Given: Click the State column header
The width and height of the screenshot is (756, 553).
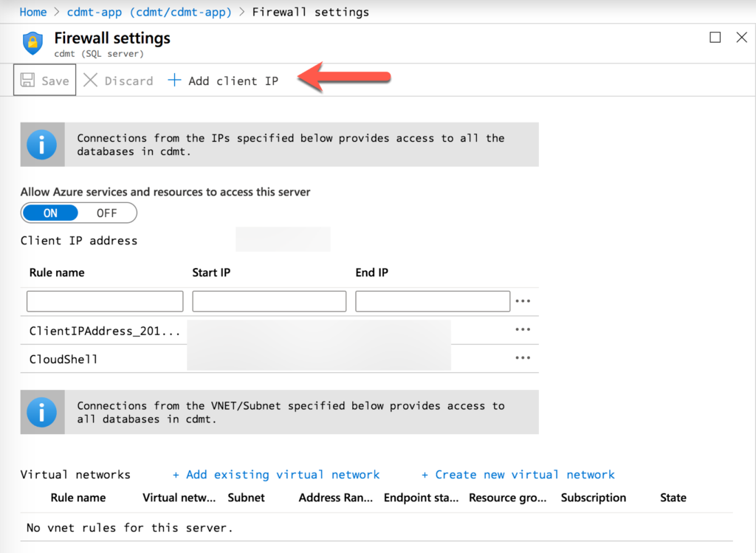Looking at the screenshot, I should [673, 498].
